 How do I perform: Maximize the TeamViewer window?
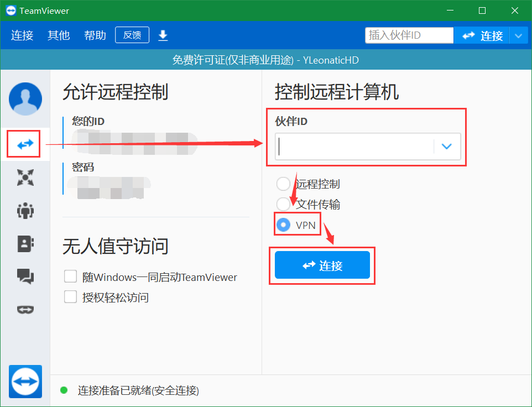482,11
